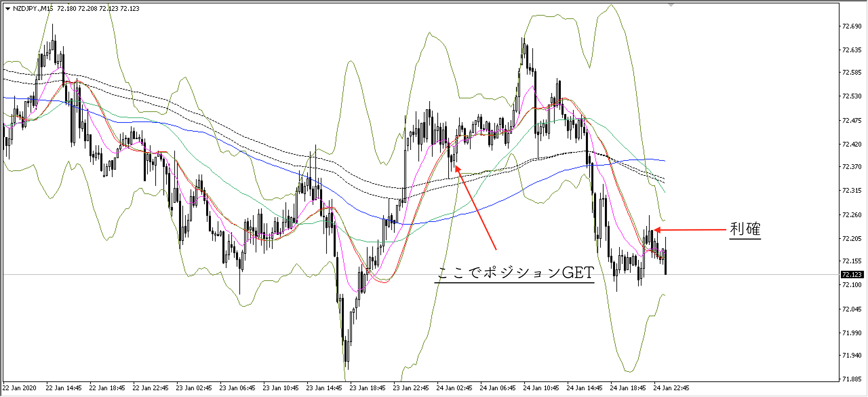
Task: Click the 23 Jan 14:45 time label
Action: (x=324, y=388)
